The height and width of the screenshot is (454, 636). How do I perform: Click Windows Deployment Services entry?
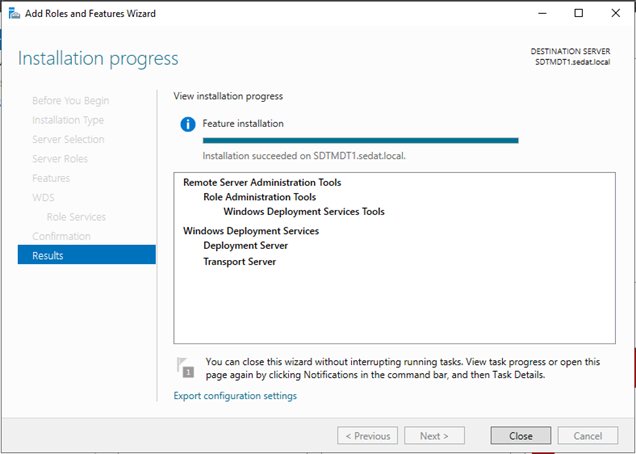[x=251, y=231]
